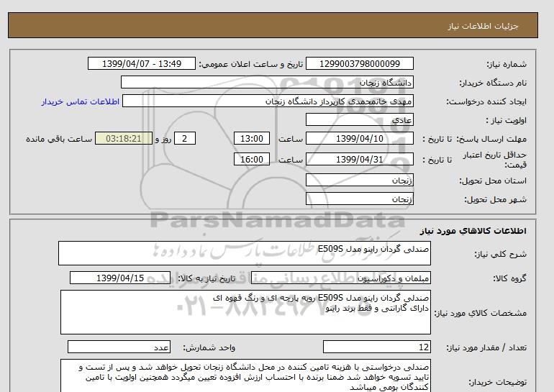Screen dimensions: 554x392
Task: Click label اولویت نیاز
Action: tap(507, 120)
